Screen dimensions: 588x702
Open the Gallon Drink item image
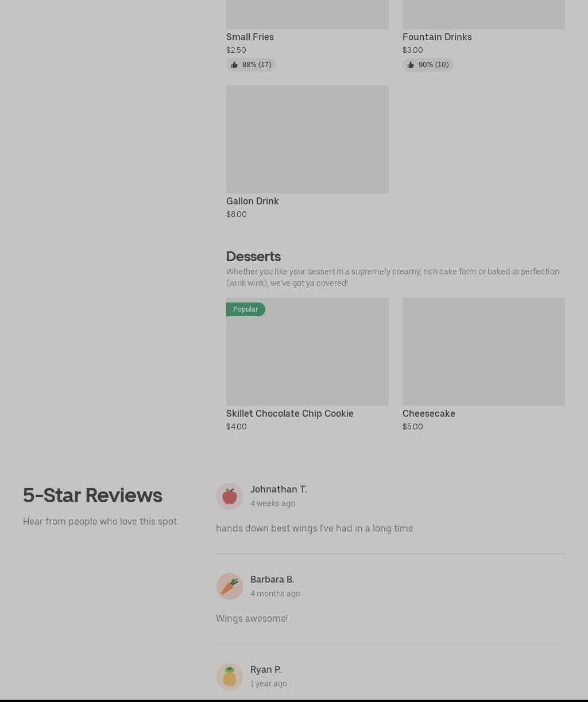tap(307, 139)
